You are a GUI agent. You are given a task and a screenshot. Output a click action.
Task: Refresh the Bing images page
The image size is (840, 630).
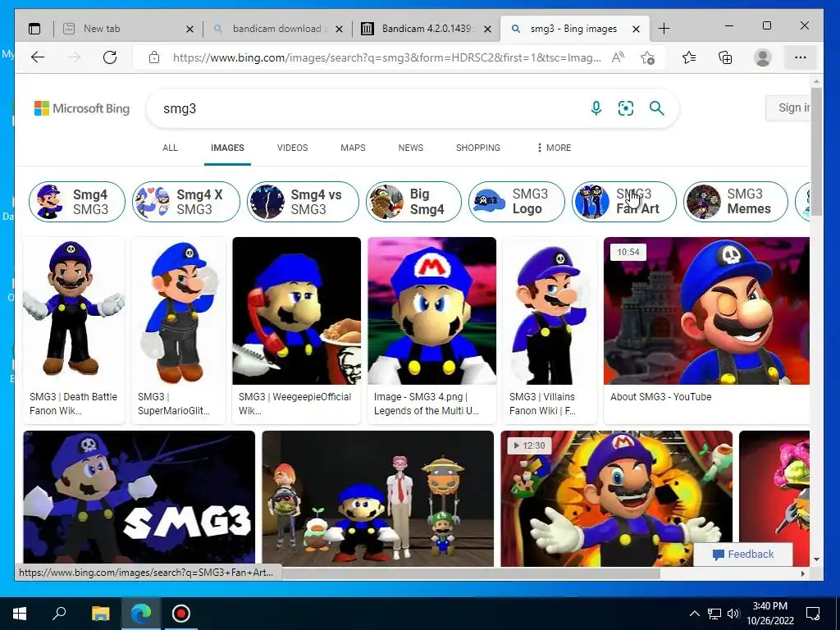(x=110, y=57)
